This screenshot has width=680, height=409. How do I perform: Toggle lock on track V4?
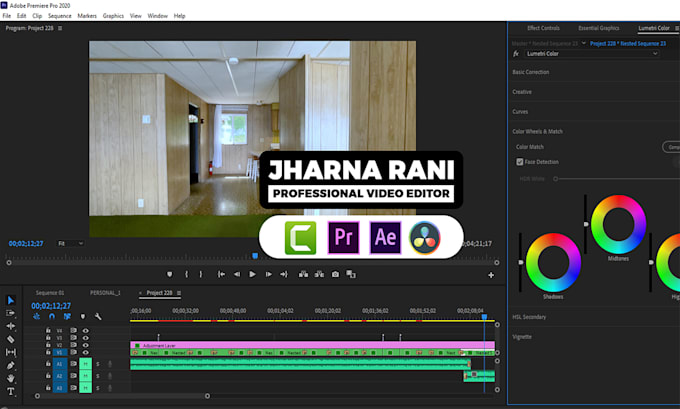pos(48,330)
